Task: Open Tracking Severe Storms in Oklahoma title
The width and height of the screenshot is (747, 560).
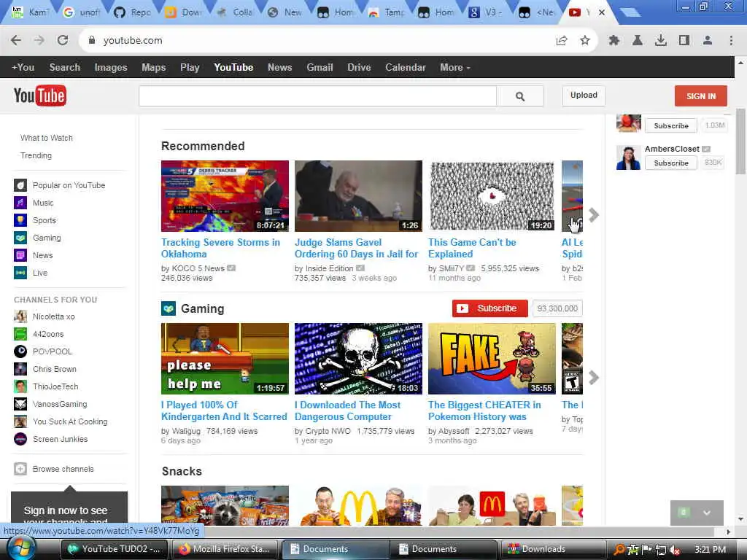Action: pos(220,248)
